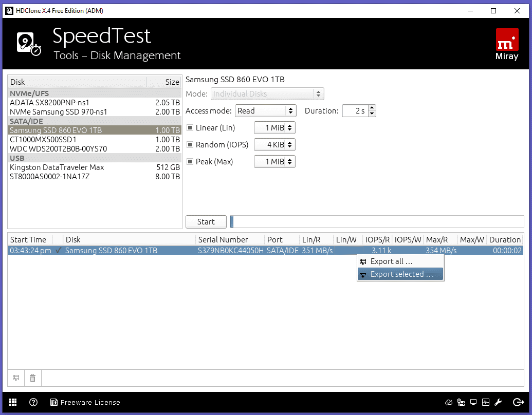Open the apps grid menu icon
This screenshot has width=532, height=415.
(13, 402)
